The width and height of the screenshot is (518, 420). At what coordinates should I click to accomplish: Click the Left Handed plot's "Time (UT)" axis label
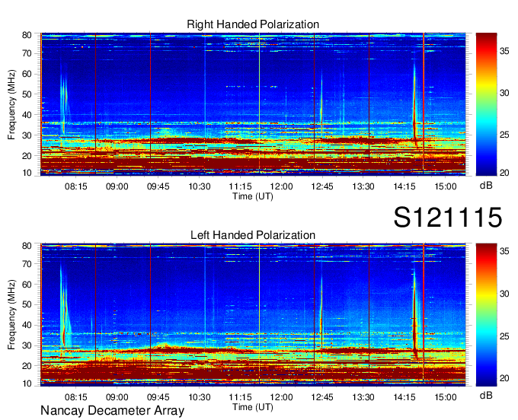[253, 407]
